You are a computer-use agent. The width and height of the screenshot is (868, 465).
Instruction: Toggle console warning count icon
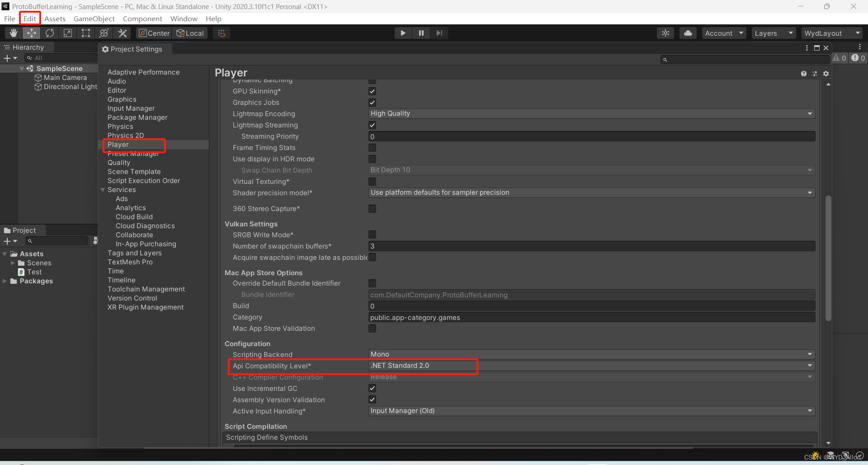tap(840, 58)
